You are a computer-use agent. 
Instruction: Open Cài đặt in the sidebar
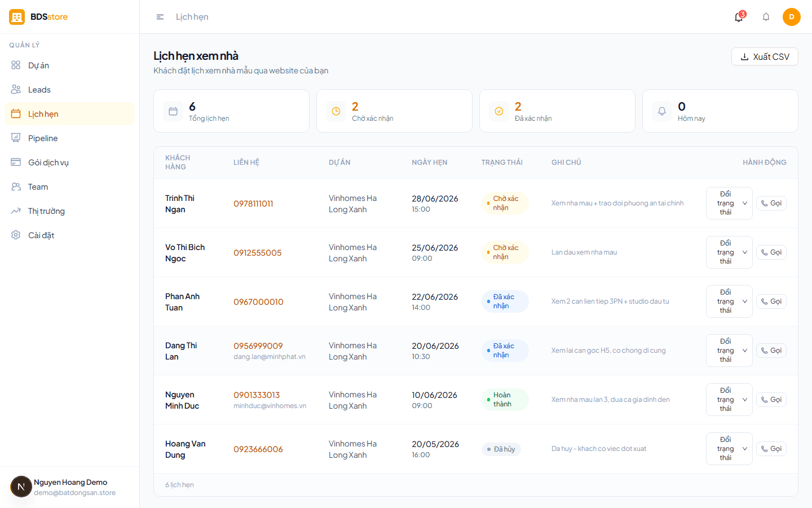pos(69,235)
